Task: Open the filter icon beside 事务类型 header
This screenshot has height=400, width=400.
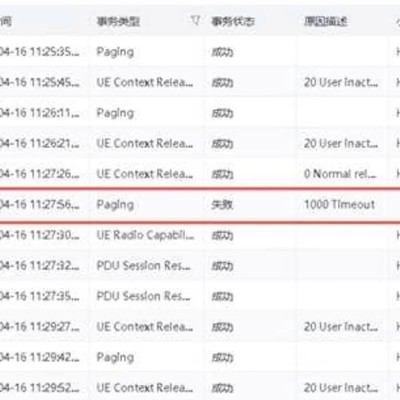Action: point(195,21)
